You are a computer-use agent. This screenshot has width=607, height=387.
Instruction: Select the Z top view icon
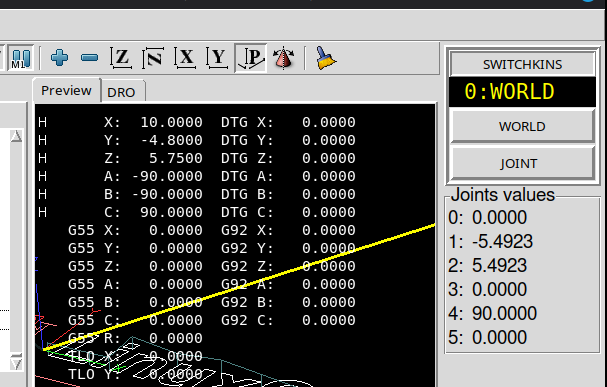click(x=121, y=58)
